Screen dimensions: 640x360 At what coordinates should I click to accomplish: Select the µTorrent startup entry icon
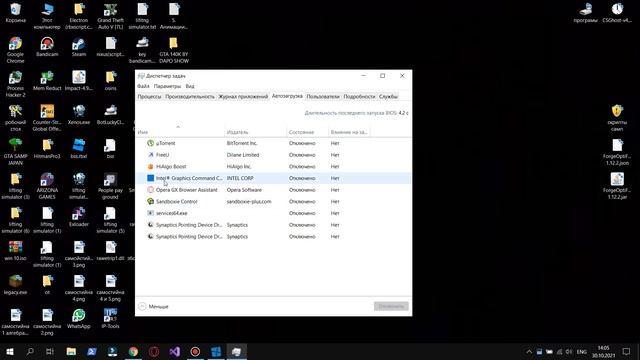[151, 143]
